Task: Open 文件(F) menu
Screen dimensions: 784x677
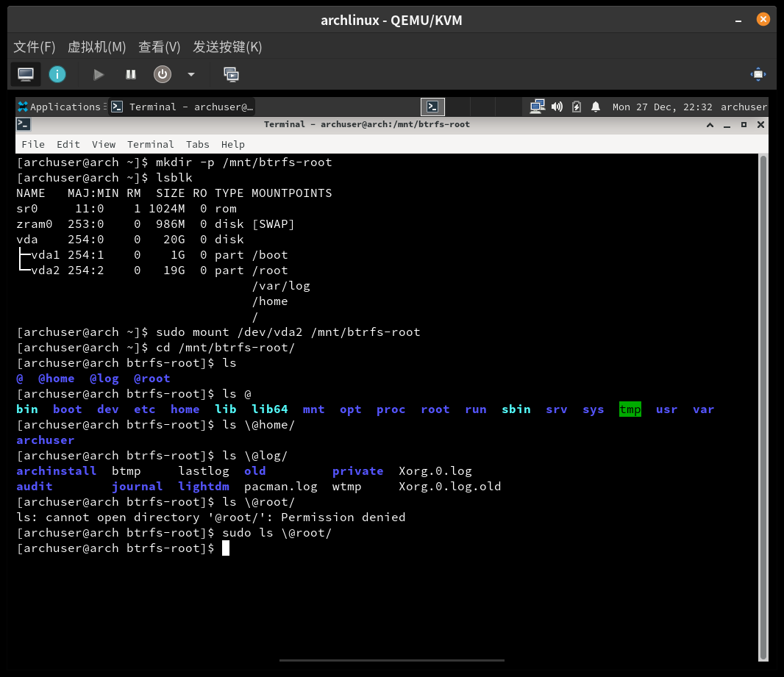Action: (x=34, y=47)
